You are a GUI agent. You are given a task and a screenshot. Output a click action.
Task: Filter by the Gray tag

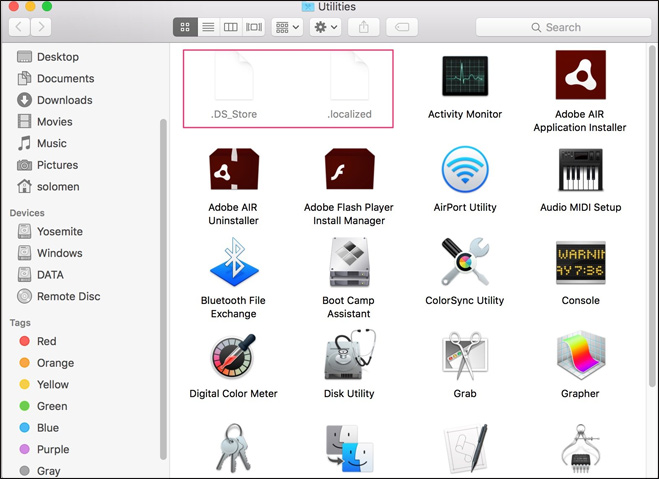pos(40,471)
